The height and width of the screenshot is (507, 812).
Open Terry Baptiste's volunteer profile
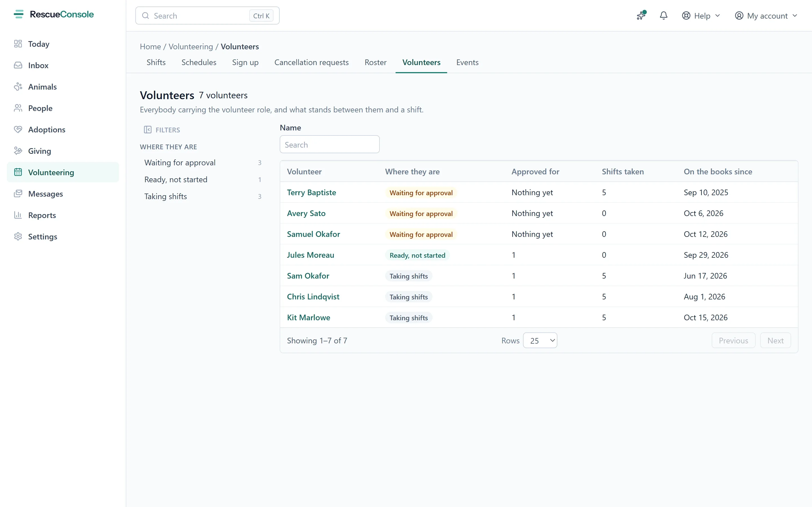click(x=311, y=192)
